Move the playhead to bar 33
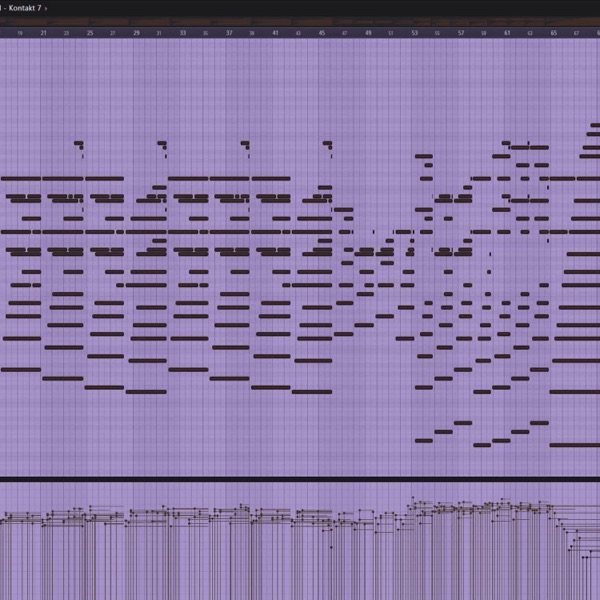 coord(183,33)
